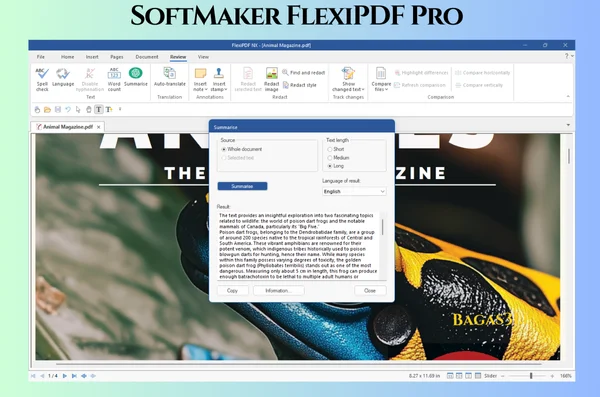Switch to the Home tab
This screenshot has width=600, height=397.
[x=67, y=57]
